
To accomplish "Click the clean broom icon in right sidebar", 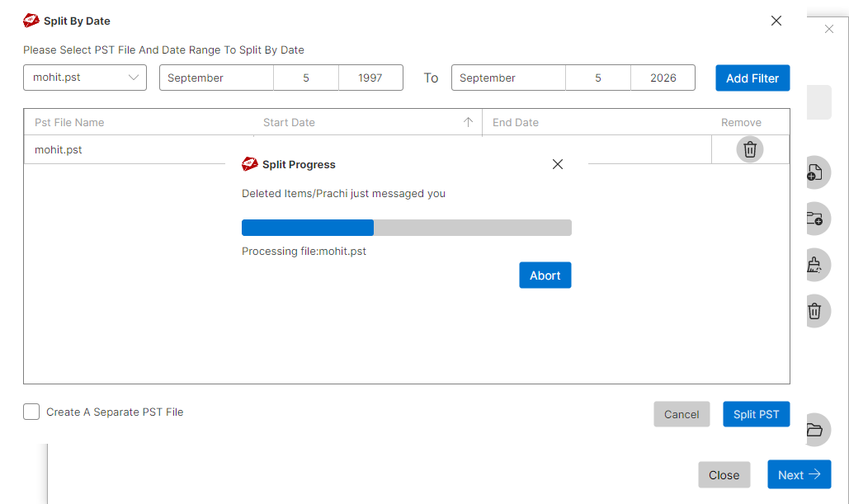I will (x=814, y=265).
